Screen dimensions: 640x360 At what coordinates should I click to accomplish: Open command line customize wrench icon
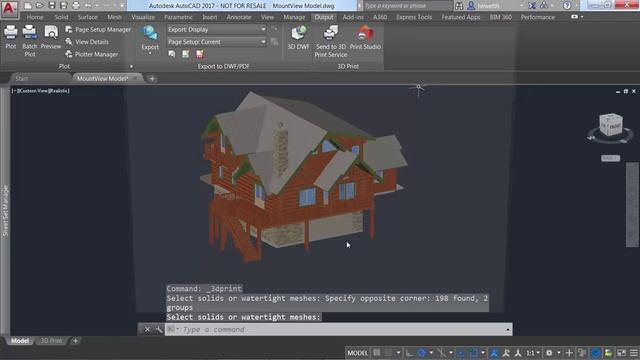tap(158, 329)
